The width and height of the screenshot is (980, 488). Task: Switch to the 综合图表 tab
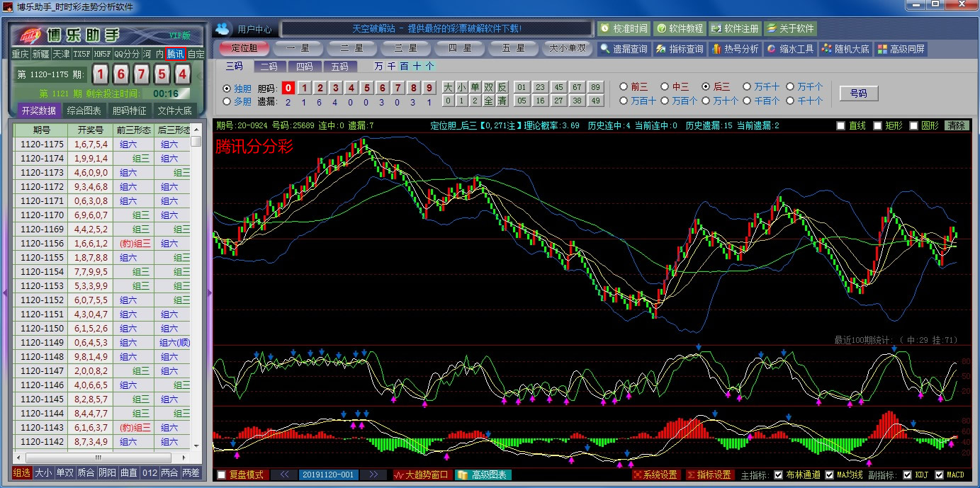click(84, 110)
